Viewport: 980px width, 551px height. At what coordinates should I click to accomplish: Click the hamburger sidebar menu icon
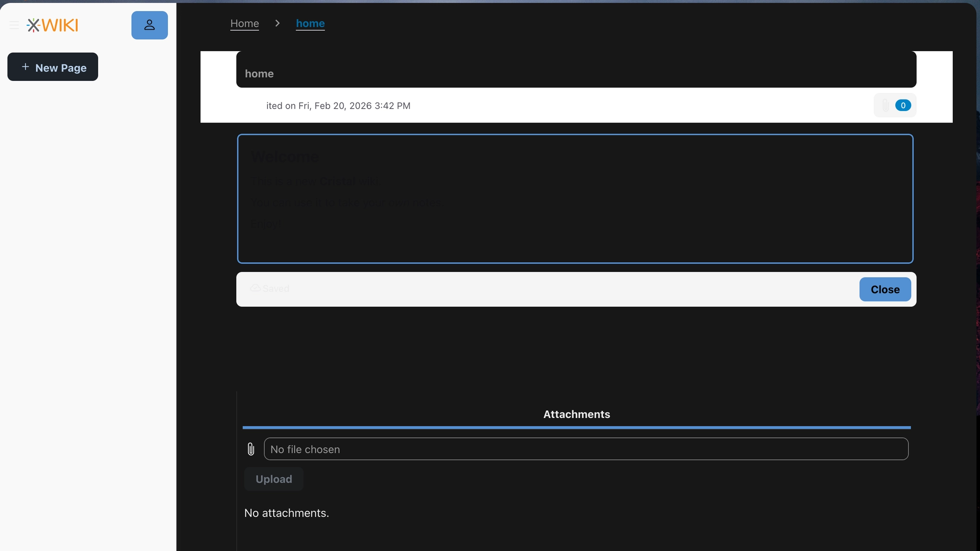14,25
